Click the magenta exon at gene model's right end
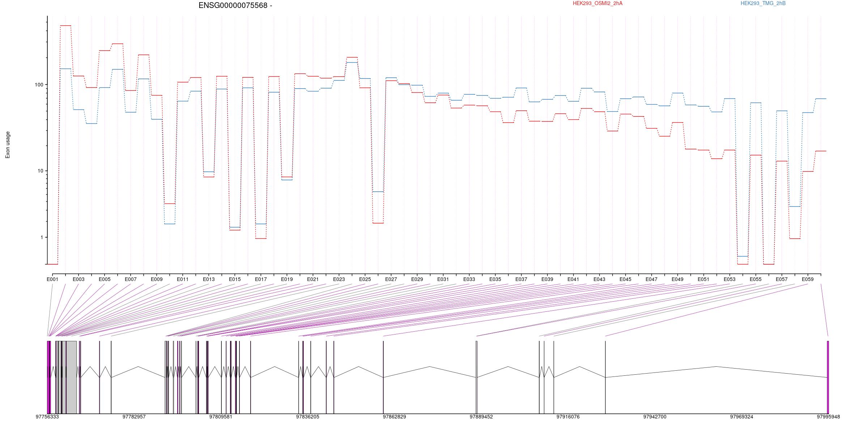 pos(828,377)
